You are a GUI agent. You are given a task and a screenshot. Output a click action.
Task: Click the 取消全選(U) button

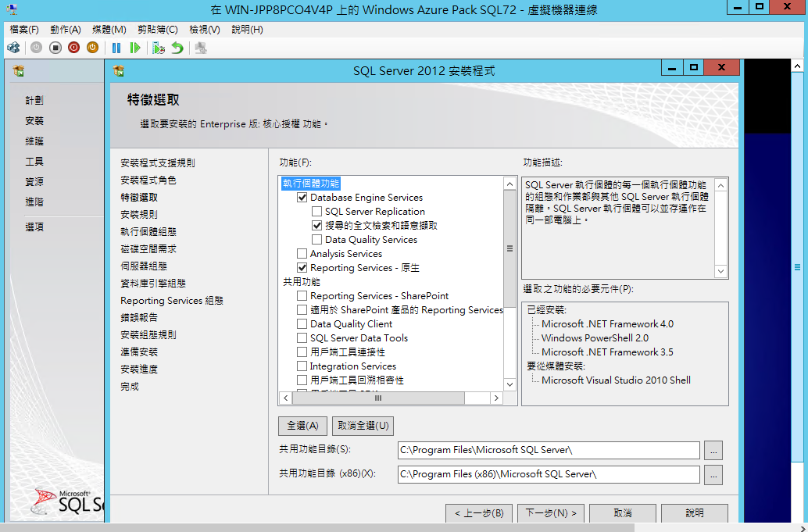click(363, 426)
